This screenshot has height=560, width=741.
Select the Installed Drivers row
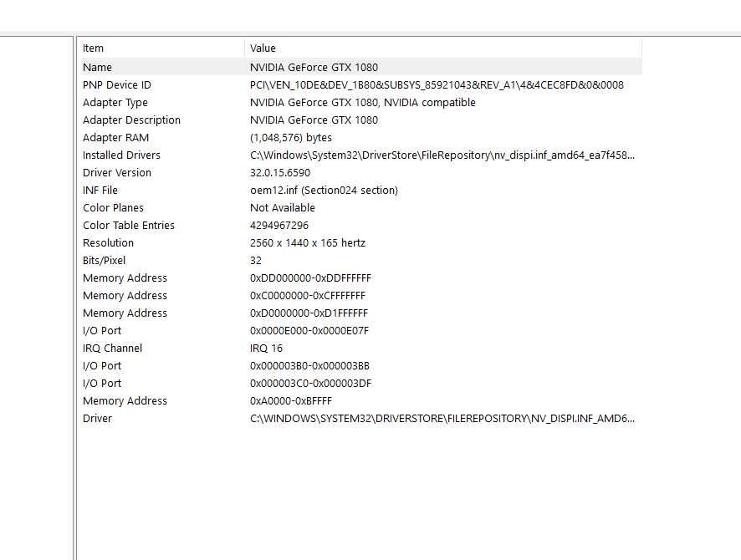tap(361, 155)
